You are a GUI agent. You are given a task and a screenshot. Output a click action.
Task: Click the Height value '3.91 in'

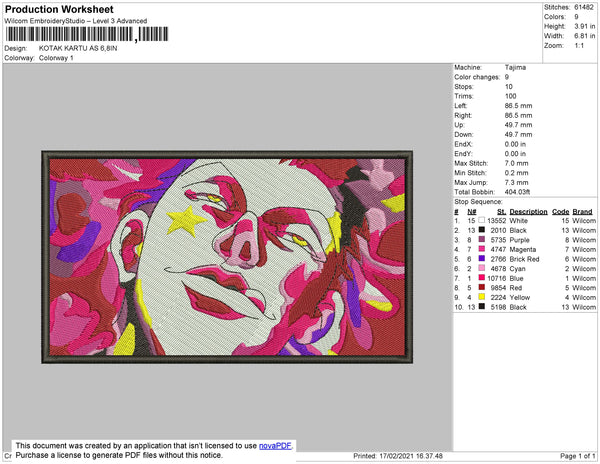(585, 26)
